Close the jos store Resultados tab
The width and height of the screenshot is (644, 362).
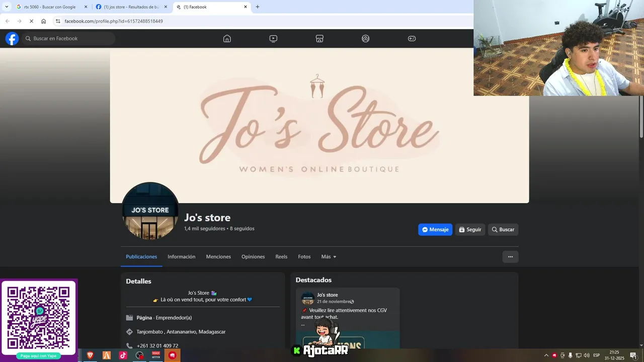[166, 7]
